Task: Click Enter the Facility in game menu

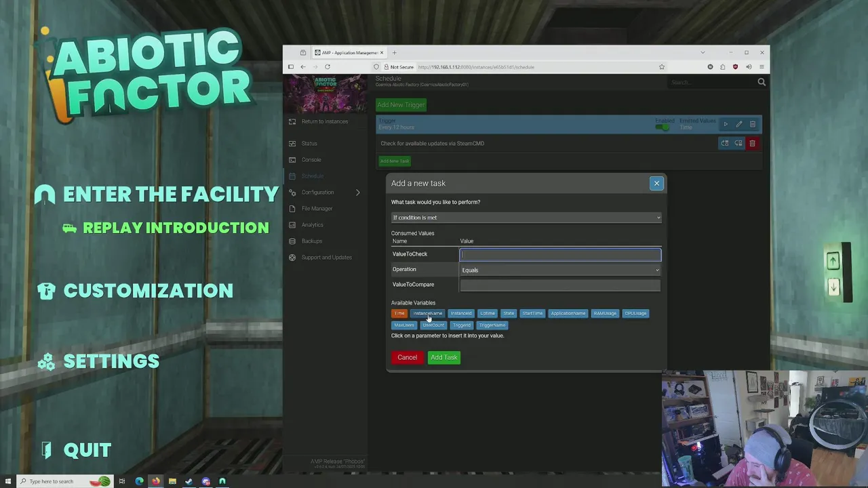Action: (x=171, y=195)
